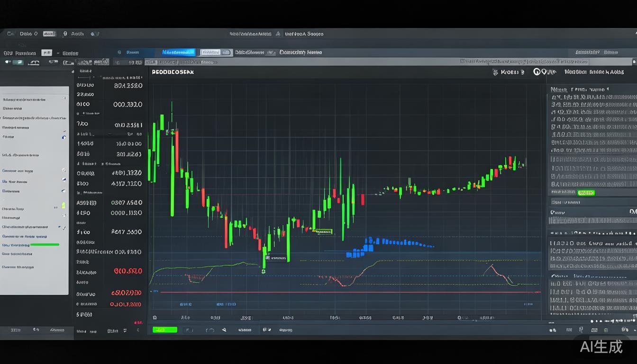Click the refresh-style icon below the chart
The width and height of the screenshot is (637, 364).
[x=210, y=330]
